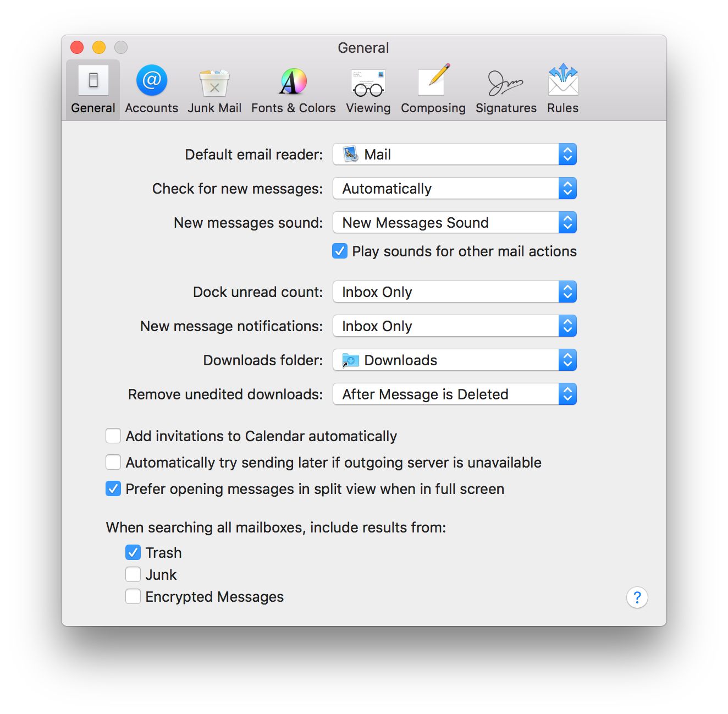Open New messages sound dropdown
The width and height of the screenshot is (728, 714).
[x=455, y=223]
